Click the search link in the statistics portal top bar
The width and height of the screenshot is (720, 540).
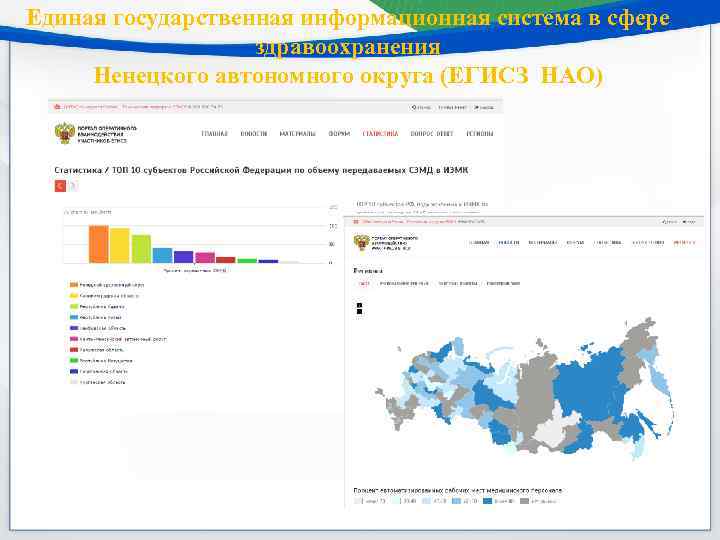coord(421,107)
